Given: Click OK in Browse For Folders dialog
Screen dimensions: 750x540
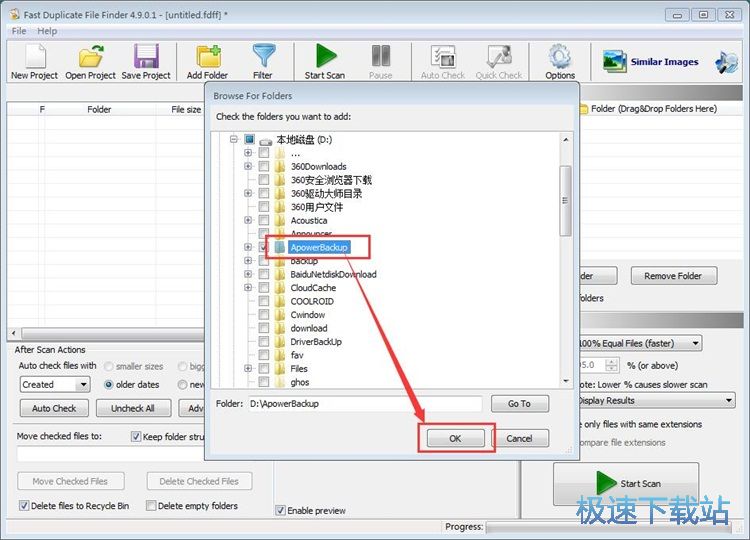Looking at the screenshot, I should [455, 438].
